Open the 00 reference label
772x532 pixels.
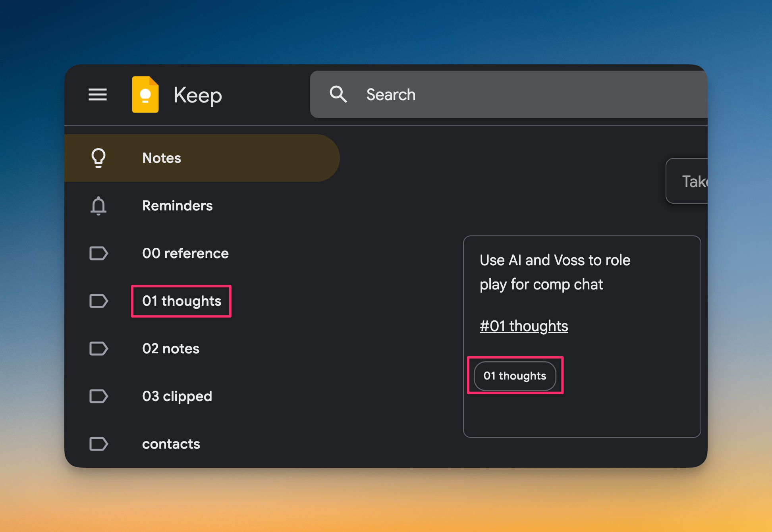(x=185, y=253)
